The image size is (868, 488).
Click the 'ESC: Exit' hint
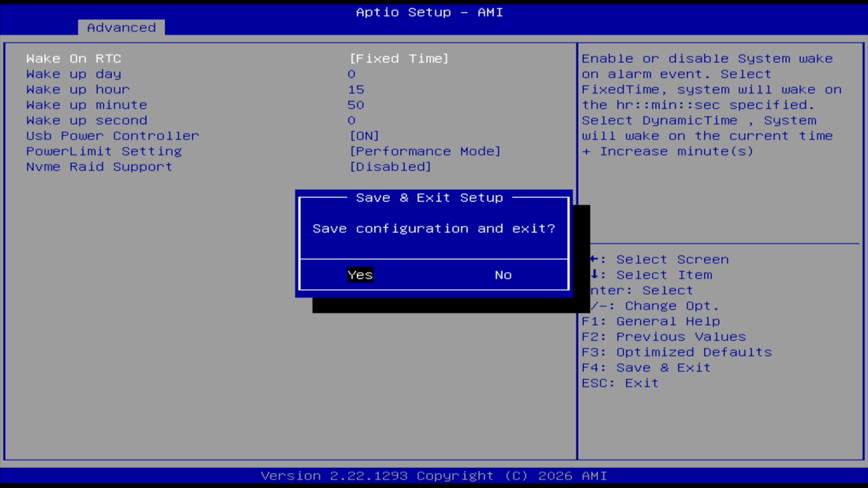[x=620, y=383]
